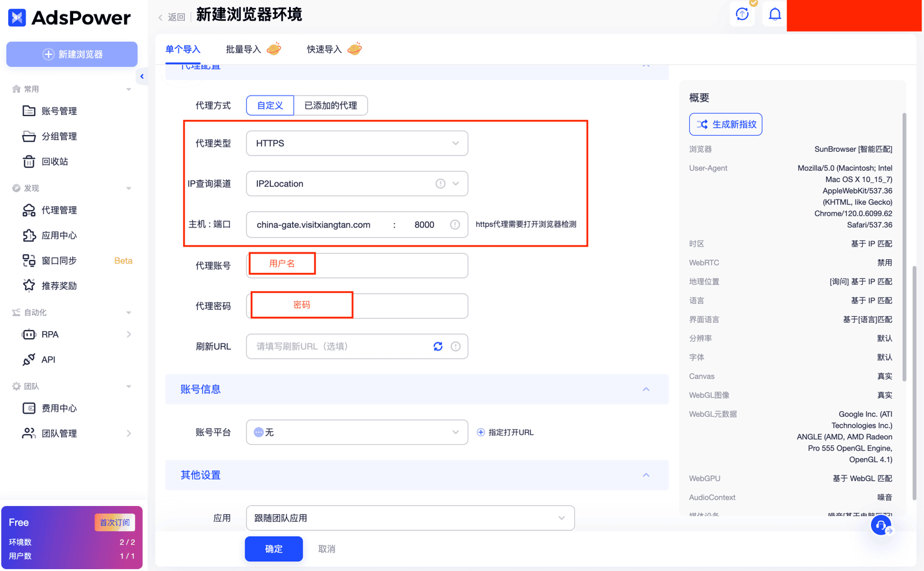924x571 pixels.
Task: Open the 应用 跟随团队应用 dropdown
Action: (x=410, y=518)
